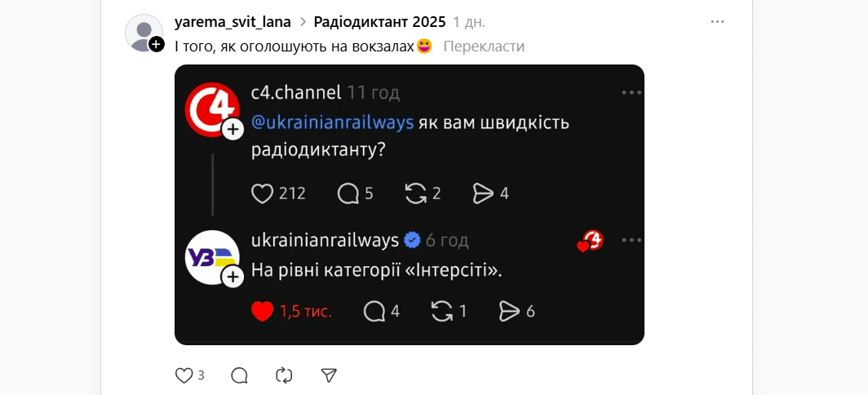Open yarema_svit_lana profile avatar
This screenshot has width=868, height=395.
pos(144,33)
